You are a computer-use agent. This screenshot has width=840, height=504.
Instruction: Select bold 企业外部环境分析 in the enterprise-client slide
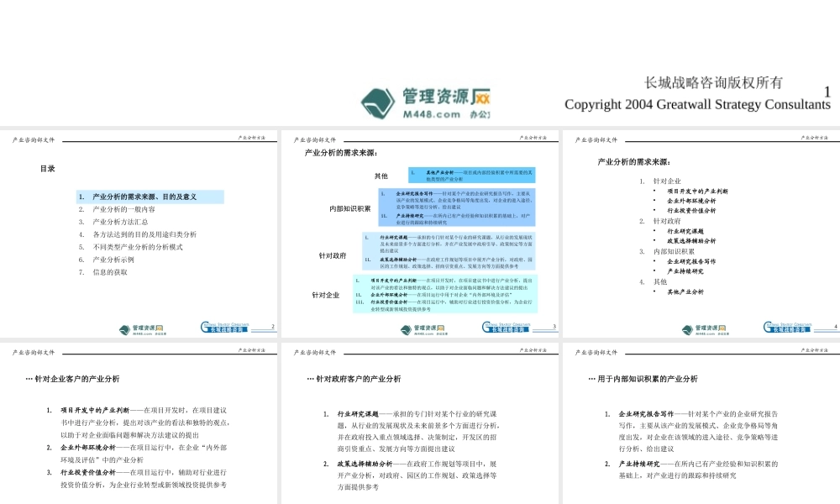pyautogui.click(x=88, y=448)
